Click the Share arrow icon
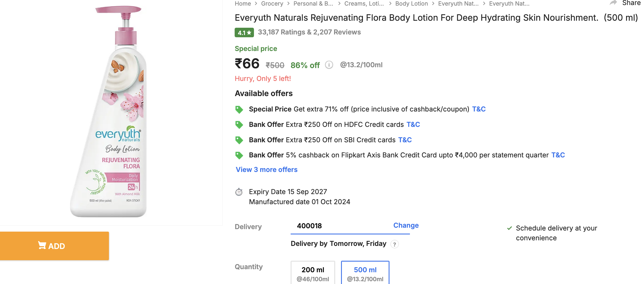The image size is (644, 284). click(x=613, y=3)
